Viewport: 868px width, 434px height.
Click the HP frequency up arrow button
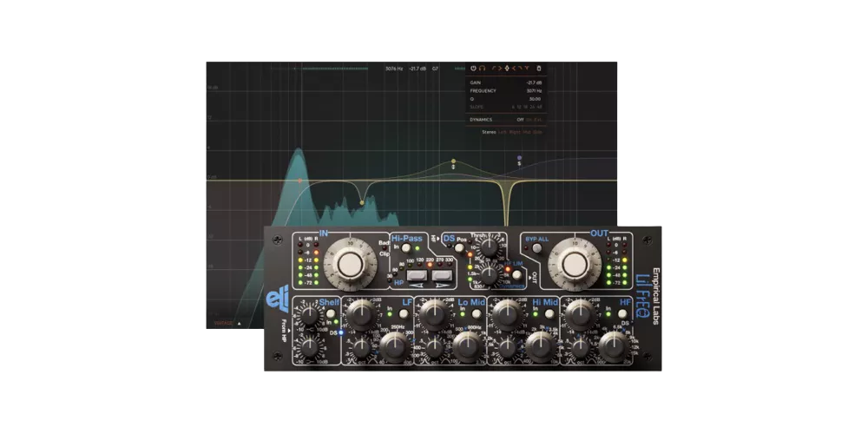click(442, 275)
